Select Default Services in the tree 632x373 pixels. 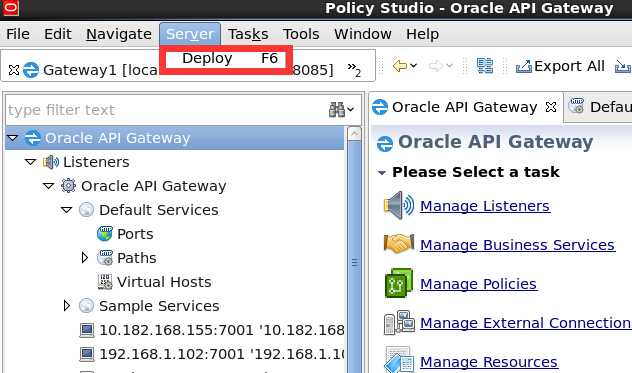click(159, 210)
